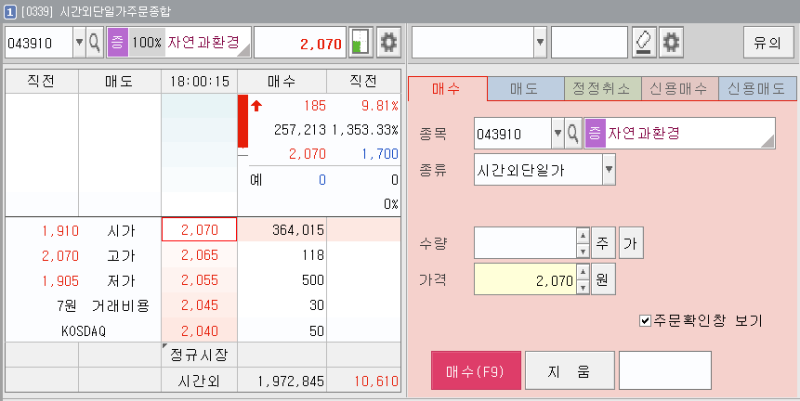The image size is (800, 401).
Task: Toggle the 가 amount mode button
Action: click(631, 243)
